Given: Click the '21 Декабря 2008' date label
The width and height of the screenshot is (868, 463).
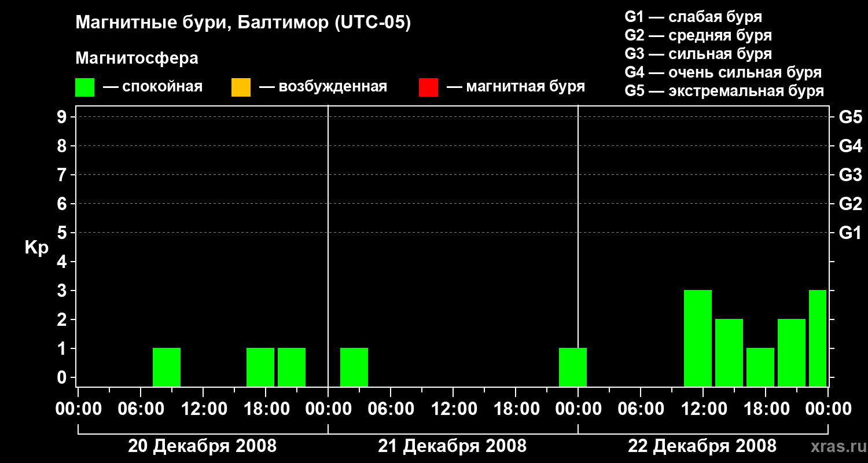Looking at the screenshot, I should coord(452,446).
